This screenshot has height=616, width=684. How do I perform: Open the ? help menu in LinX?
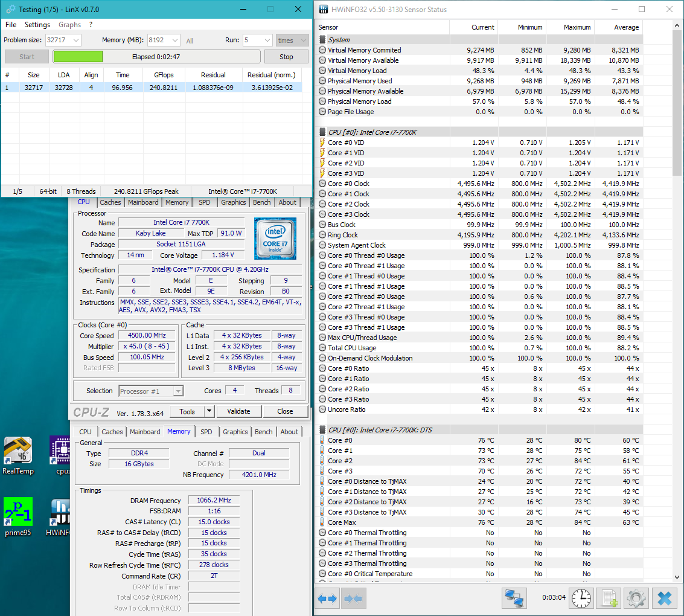click(x=91, y=25)
